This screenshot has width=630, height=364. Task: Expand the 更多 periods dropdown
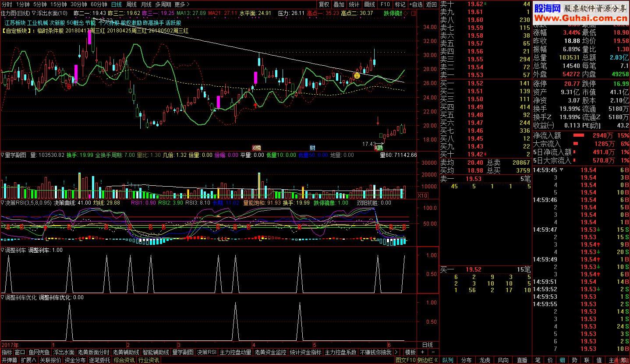(182, 4)
